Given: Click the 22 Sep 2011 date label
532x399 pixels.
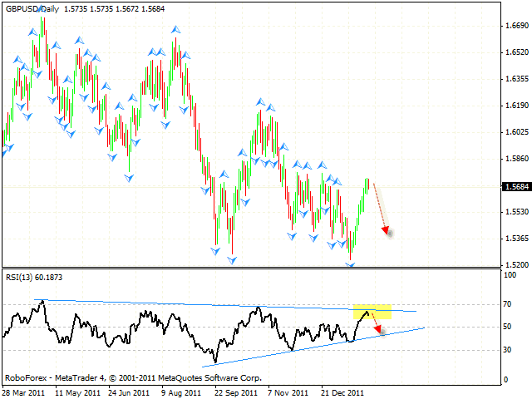Looking at the screenshot, I should [234, 392].
